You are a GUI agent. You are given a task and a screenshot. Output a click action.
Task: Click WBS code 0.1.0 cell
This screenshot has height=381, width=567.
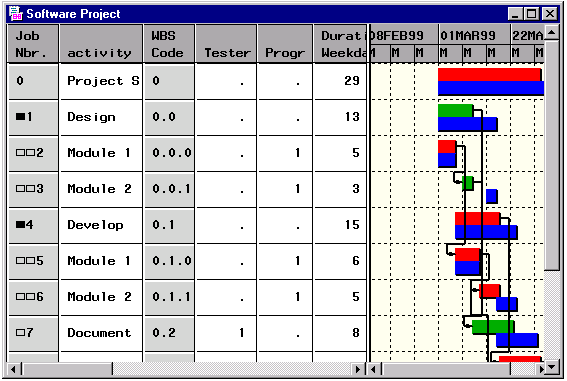(x=170, y=261)
